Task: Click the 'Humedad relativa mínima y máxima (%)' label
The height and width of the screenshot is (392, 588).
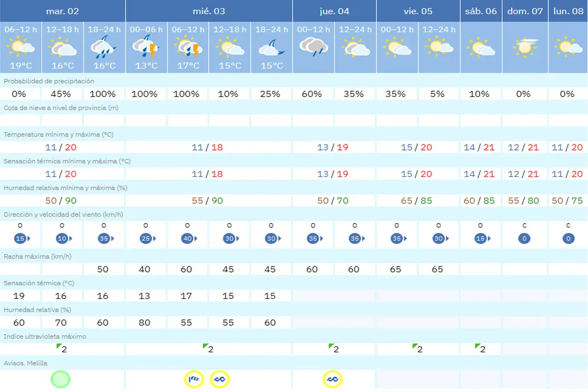Action: pos(66,187)
